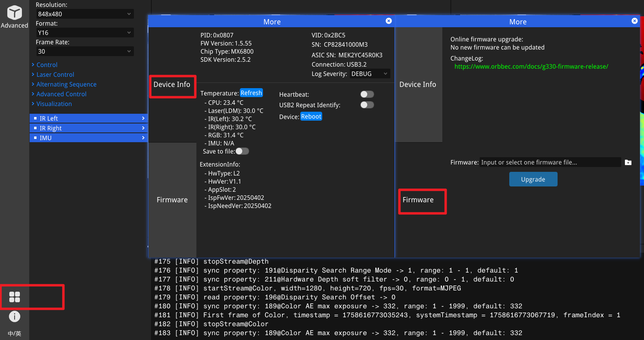Image resolution: width=644 pixels, height=340 pixels.
Task: Expand the Laser Control section
Action: (x=55, y=75)
